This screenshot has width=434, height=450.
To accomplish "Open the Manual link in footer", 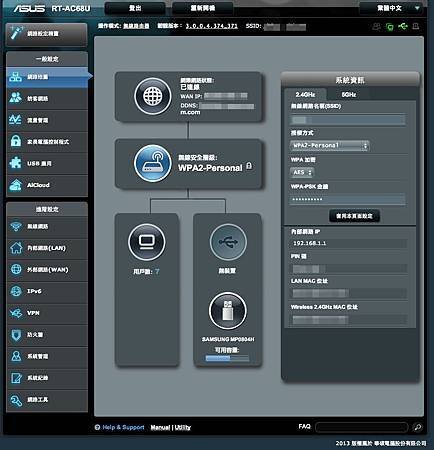I will (x=160, y=427).
